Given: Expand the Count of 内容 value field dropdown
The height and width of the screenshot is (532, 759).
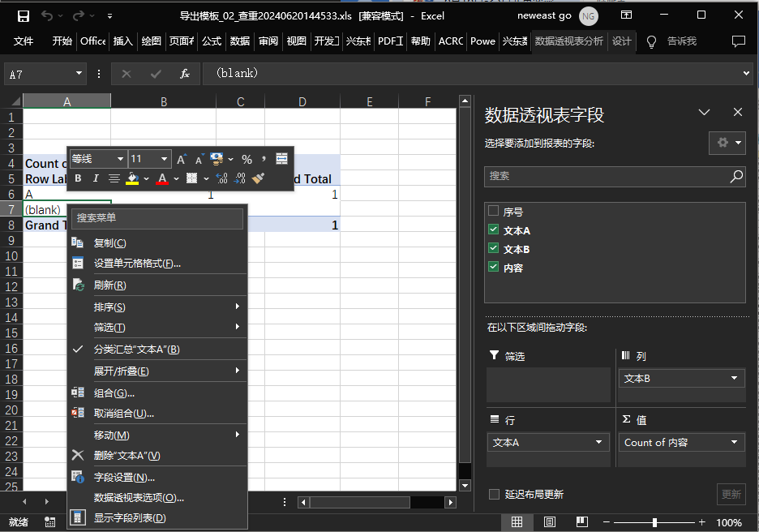Looking at the screenshot, I should point(734,443).
